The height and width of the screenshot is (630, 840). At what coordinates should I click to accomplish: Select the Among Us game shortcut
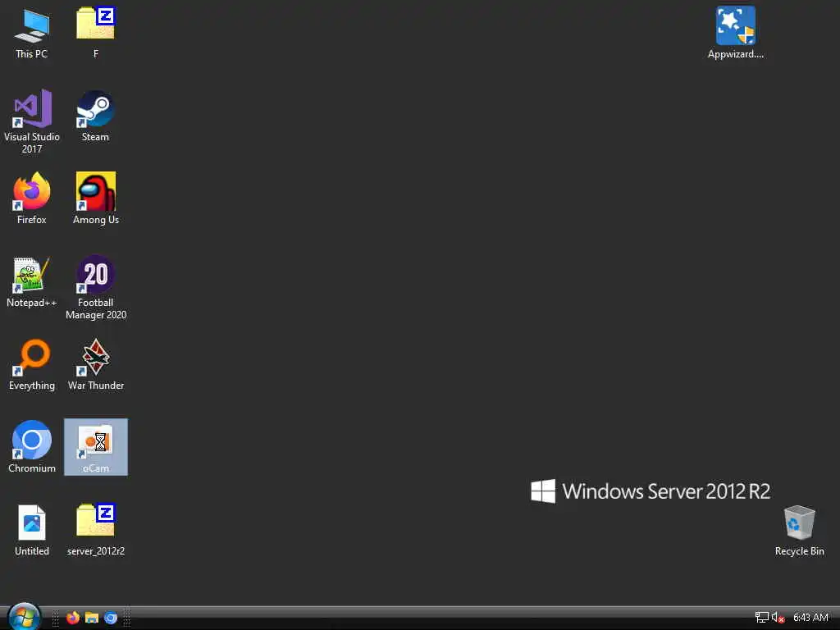pyautogui.click(x=96, y=199)
